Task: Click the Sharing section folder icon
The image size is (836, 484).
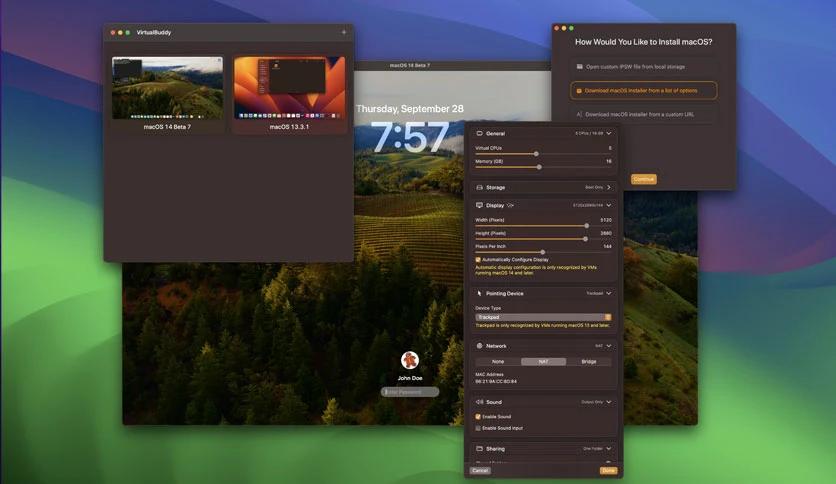Action: 479,449
